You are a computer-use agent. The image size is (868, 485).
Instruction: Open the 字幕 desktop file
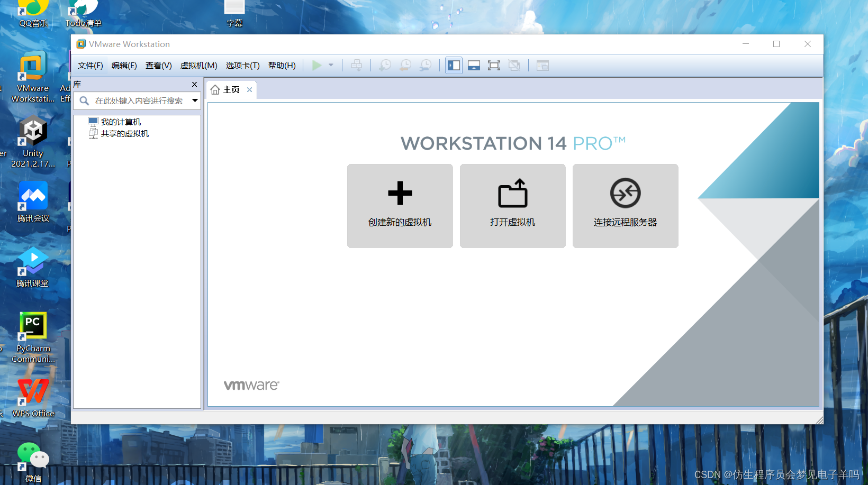tap(234, 13)
